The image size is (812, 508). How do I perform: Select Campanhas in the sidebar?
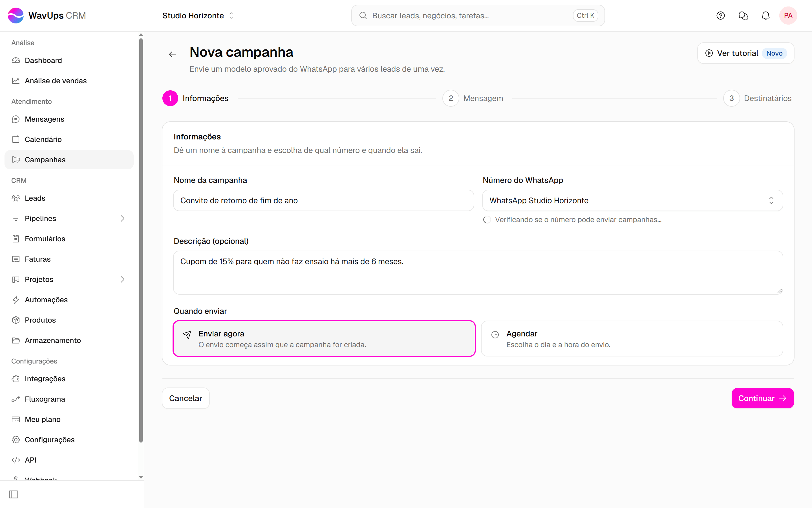[x=69, y=159]
